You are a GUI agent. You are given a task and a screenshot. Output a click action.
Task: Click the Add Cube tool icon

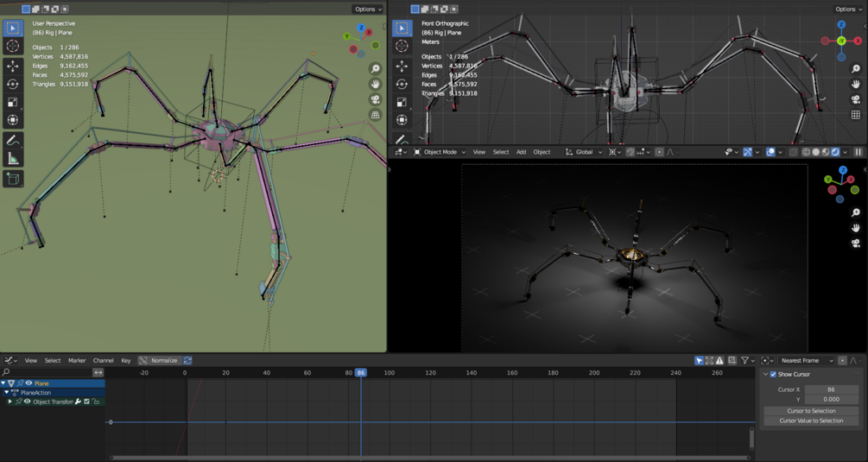[13, 179]
